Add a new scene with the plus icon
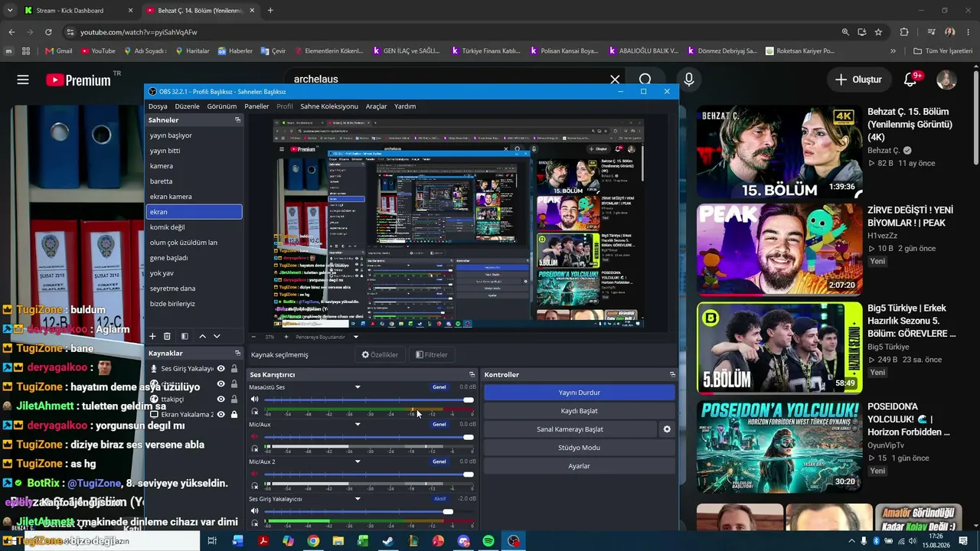Image resolution: width=980 pixels, height=551 pixels. pyautogui.click(x=152, y=336)
